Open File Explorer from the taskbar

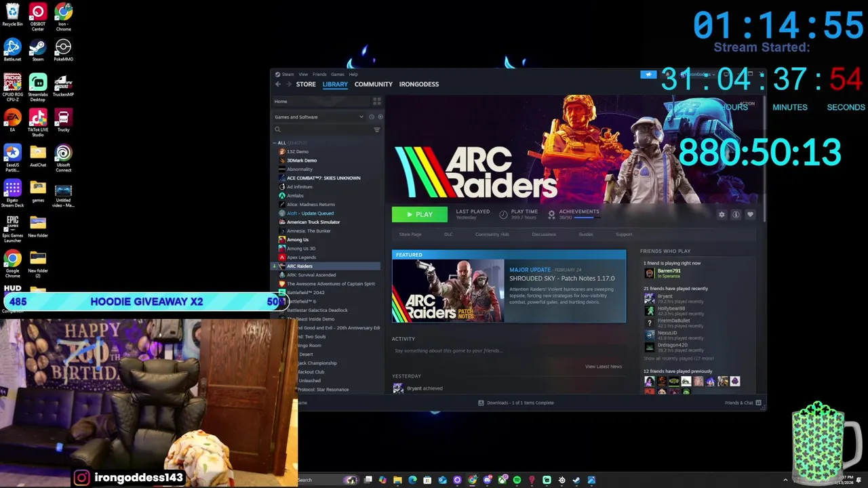click(x=397, y=480)
